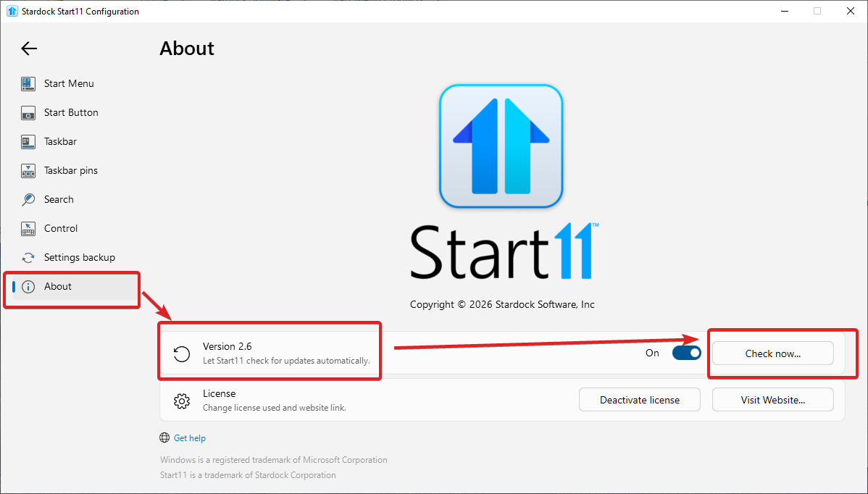
Task: Click the Taskbar sidebar icon
Action: pos(28,142)
